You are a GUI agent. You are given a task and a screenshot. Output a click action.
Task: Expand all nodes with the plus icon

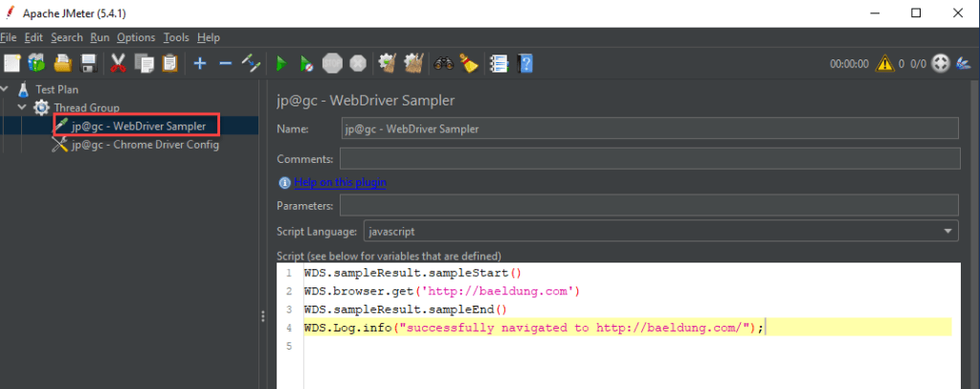(200, 63)
